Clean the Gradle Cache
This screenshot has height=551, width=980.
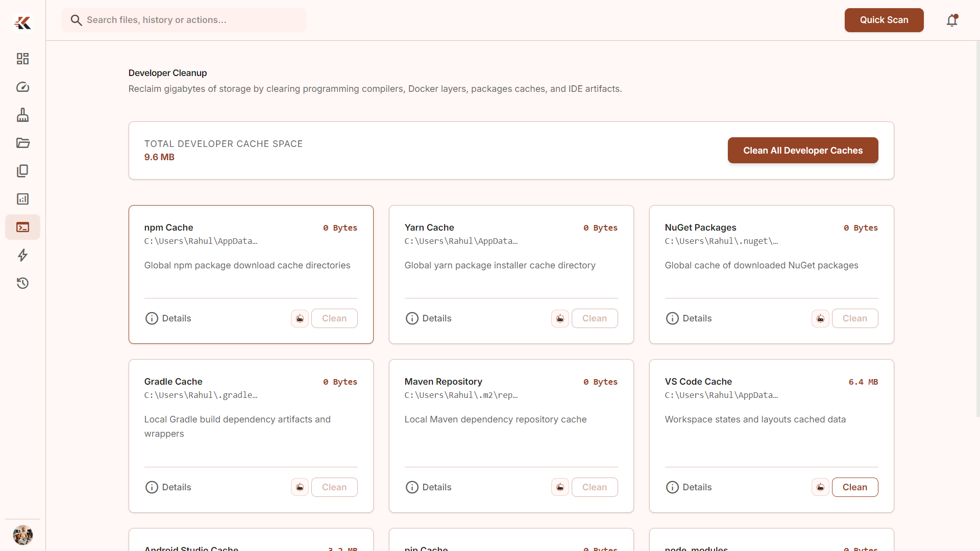[334, 487]
